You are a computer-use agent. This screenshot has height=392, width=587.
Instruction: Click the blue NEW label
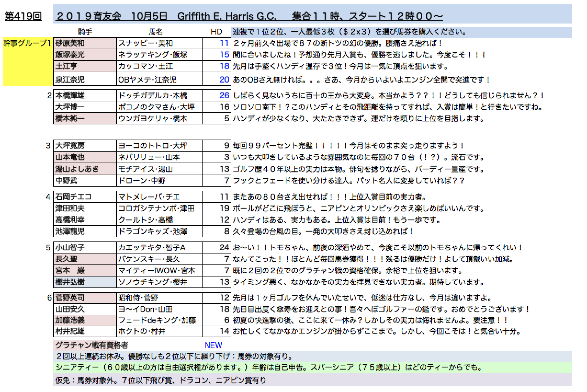pyautogui.click(x=213, y=345)
